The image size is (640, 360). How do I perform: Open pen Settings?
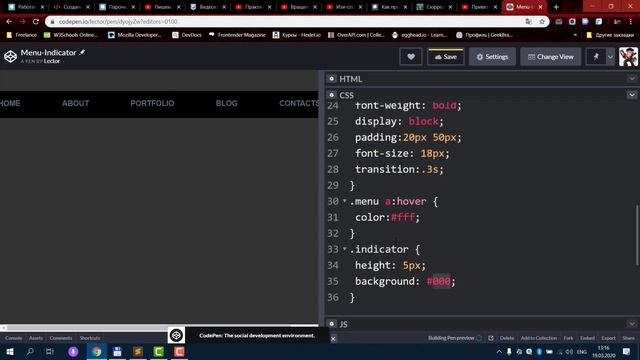pos(492,57)
